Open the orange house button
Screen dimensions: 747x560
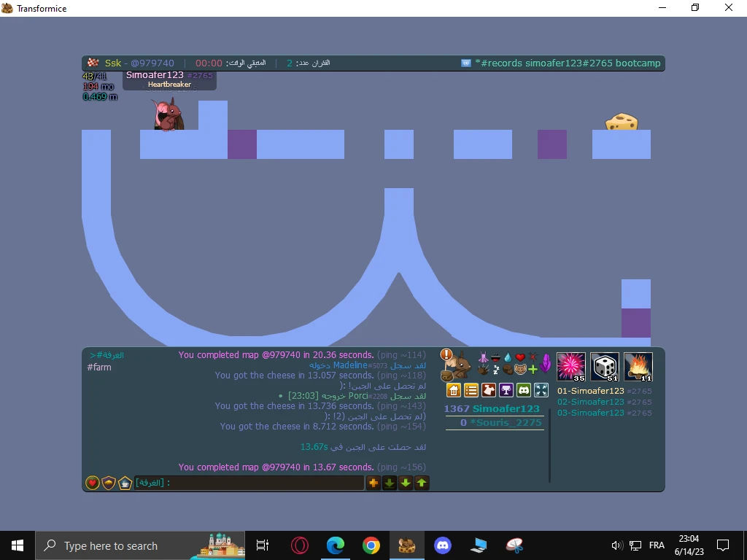point(454,390)
